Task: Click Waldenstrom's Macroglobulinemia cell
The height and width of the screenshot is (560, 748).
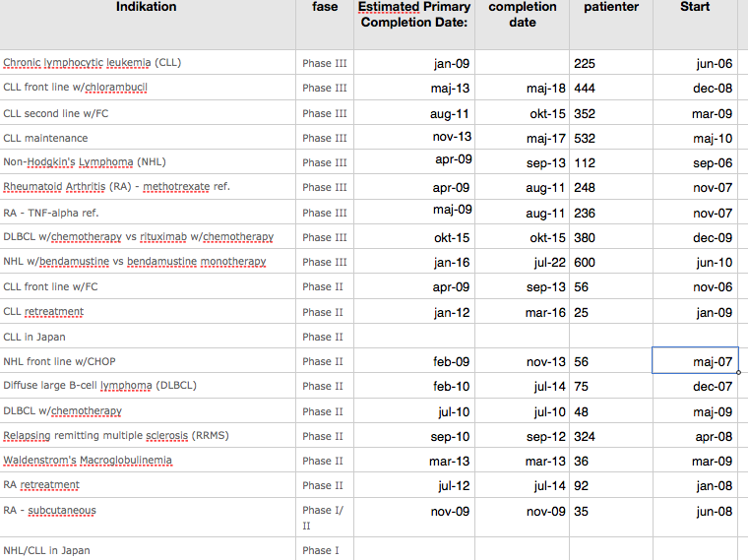Action: (148, 461)
